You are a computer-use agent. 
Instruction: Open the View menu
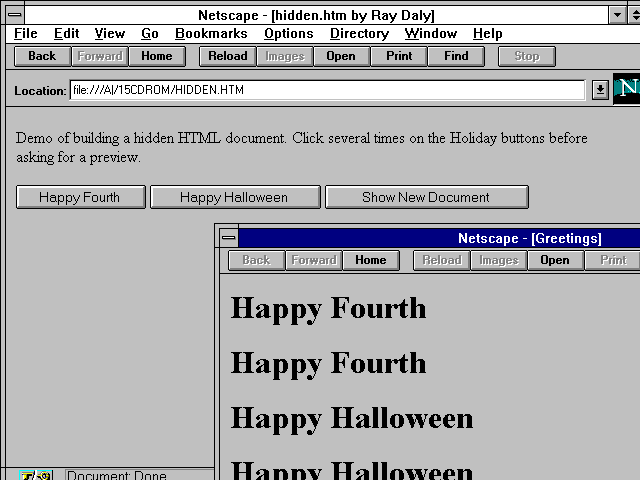click(109, 33)
